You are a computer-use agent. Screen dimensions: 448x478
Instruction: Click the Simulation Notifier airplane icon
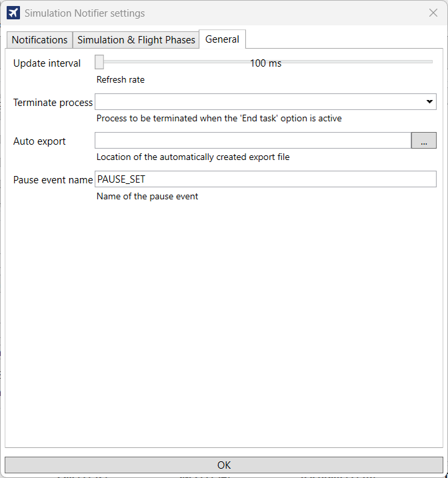point(13,13)
